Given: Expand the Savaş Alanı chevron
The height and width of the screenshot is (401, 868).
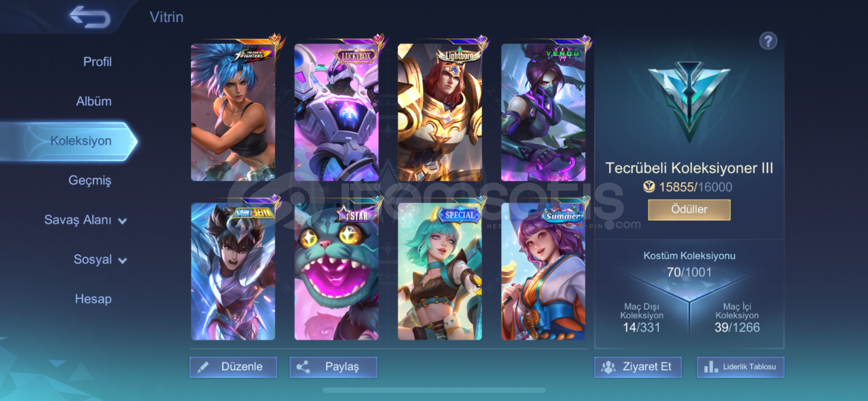Looking at the screenshot, I should [122, 221].
